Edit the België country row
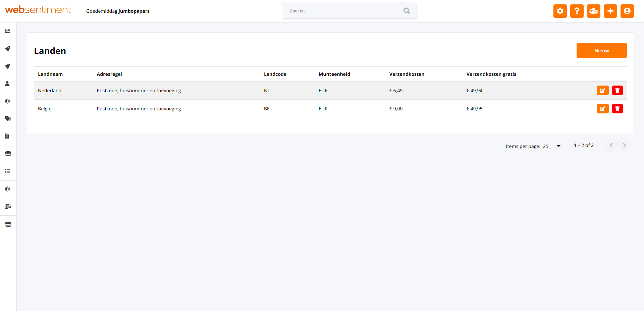Viewport: 644px width, 311px height. (x=602, y=109)
